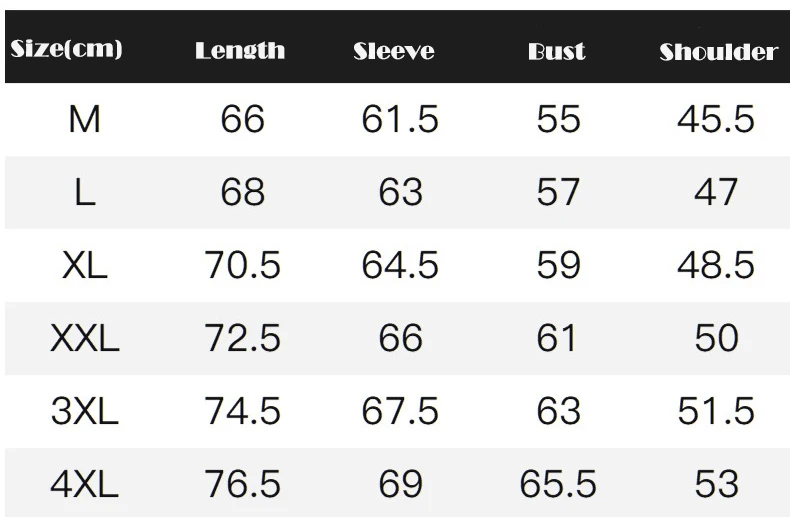
Task: Select the XXL size row label
Action: click(x=84, y=338)
